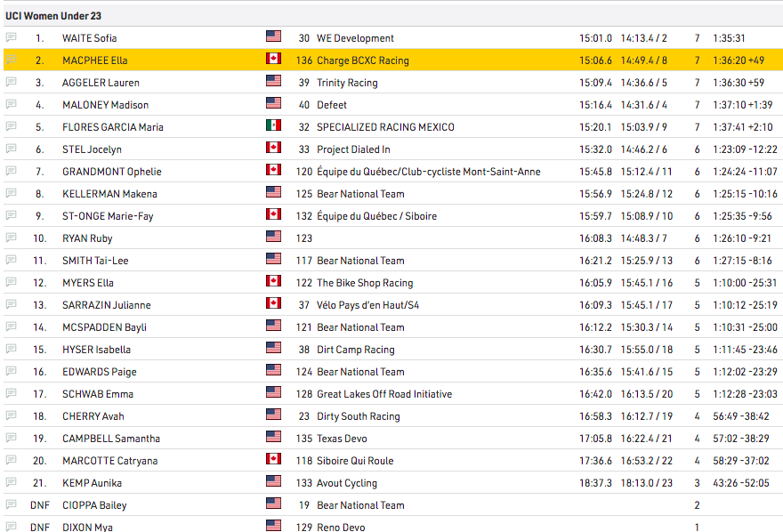The width and height of the screenshot is (783, 532).
Task: Select team Siboire Qui Roule
Action: 355,461
